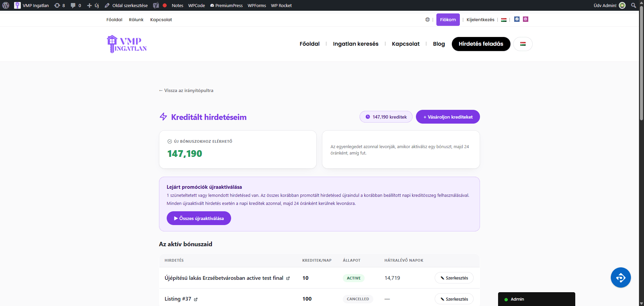Open PremiumPress admin menu
Viewport: 644px width, 306px height.
226,5
